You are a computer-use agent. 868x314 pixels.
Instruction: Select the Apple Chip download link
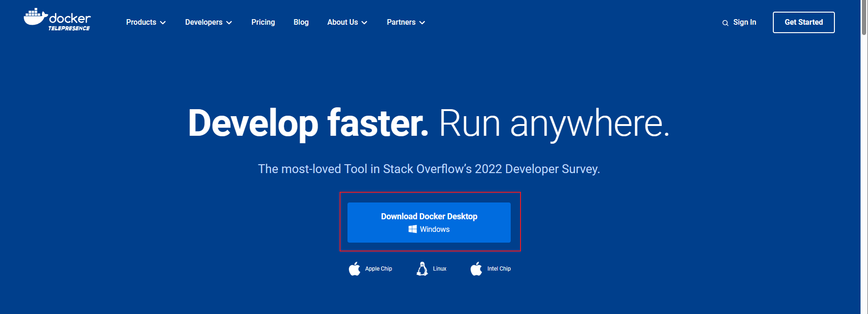[371, 269]
